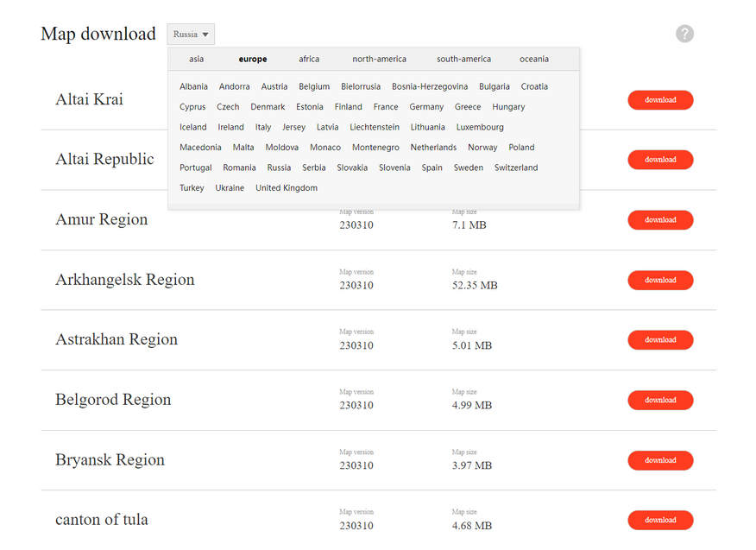The height and width of the screenshot is (550, 756).
Task: Download the Belgorod Region map
Action: [x=660, y=401]
